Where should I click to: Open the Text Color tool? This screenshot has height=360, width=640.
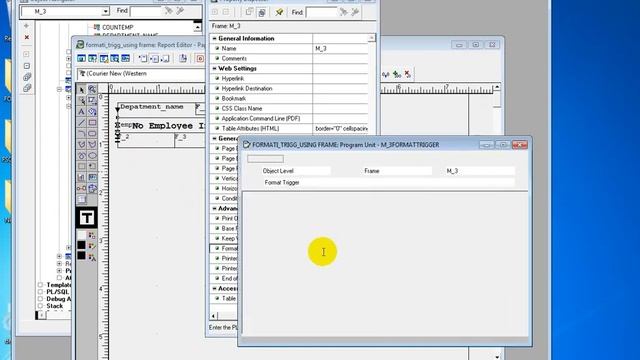coord(92,257)
